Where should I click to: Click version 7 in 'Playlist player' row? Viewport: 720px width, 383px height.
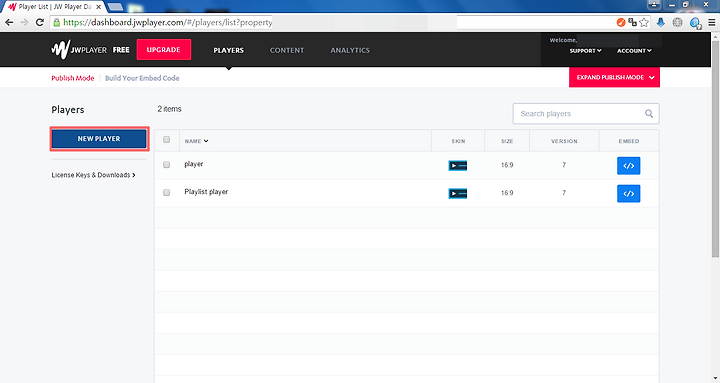[564, 193]
